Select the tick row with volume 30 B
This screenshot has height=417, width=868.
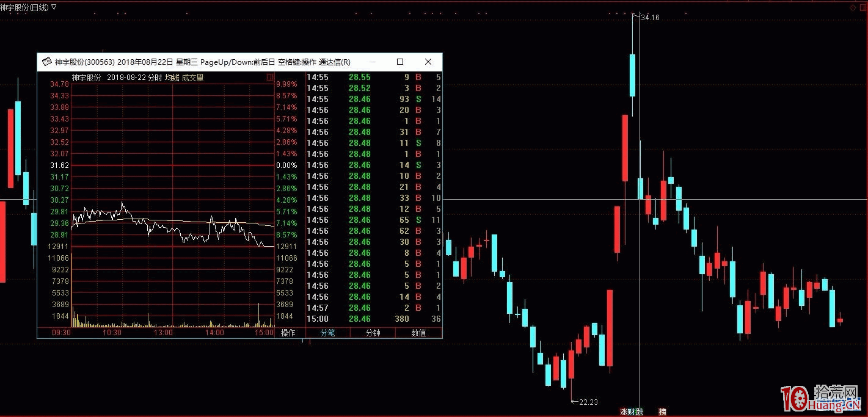tap(374, 242)
